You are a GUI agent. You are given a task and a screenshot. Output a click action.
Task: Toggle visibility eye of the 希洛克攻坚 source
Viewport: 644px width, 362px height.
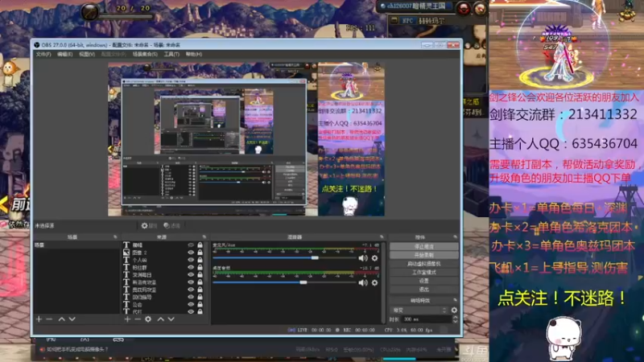191,282
